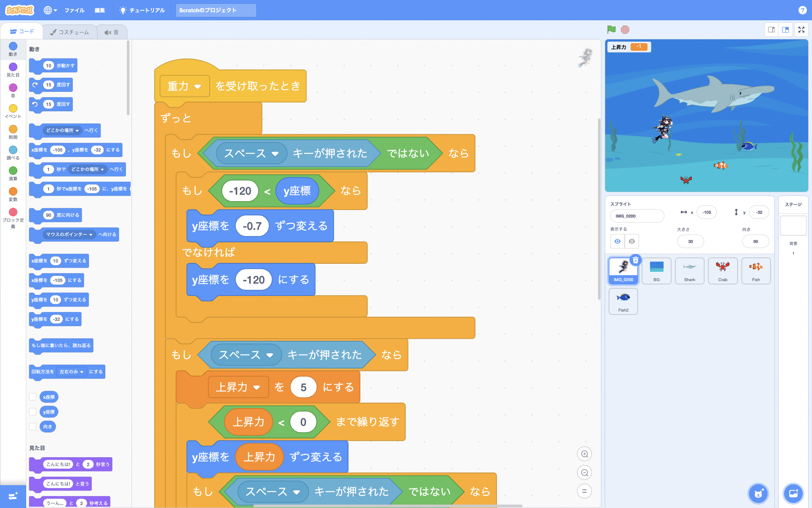The image size is (812, 508).
Task: Select the BG sprite thumbnail
Action: [x=656, y=271]
